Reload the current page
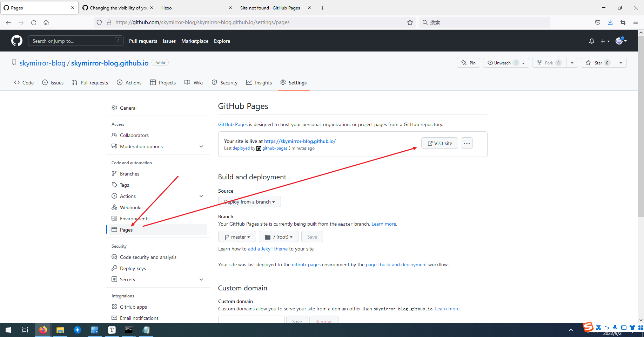This screenshot has height=337, width=644. point(34,22)
